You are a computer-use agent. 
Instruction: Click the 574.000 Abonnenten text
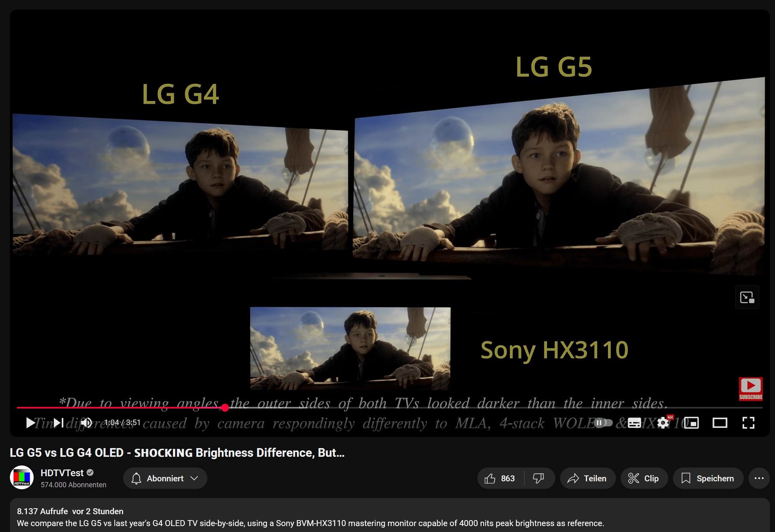73,485
